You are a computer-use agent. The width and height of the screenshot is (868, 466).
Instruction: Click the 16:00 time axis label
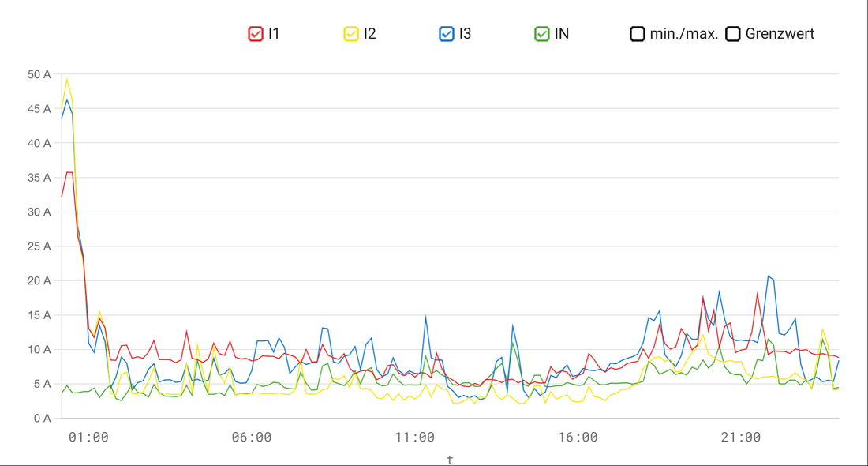(578, 438)
